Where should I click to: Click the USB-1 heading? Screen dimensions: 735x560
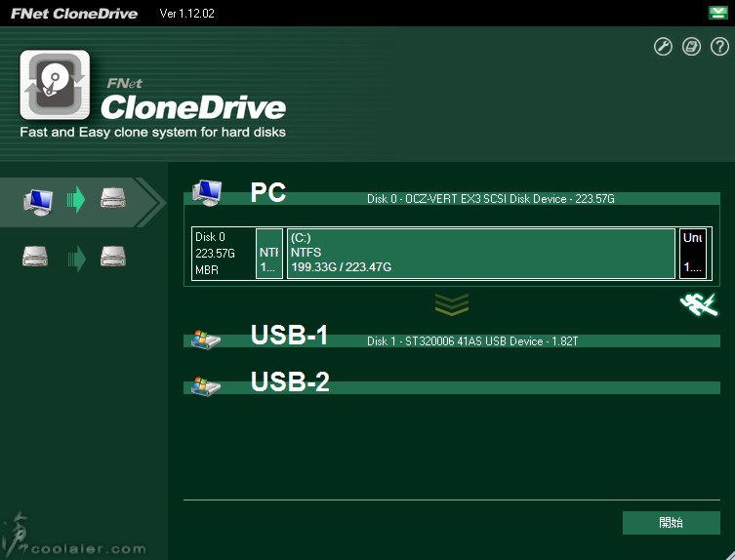pos(289,335)
